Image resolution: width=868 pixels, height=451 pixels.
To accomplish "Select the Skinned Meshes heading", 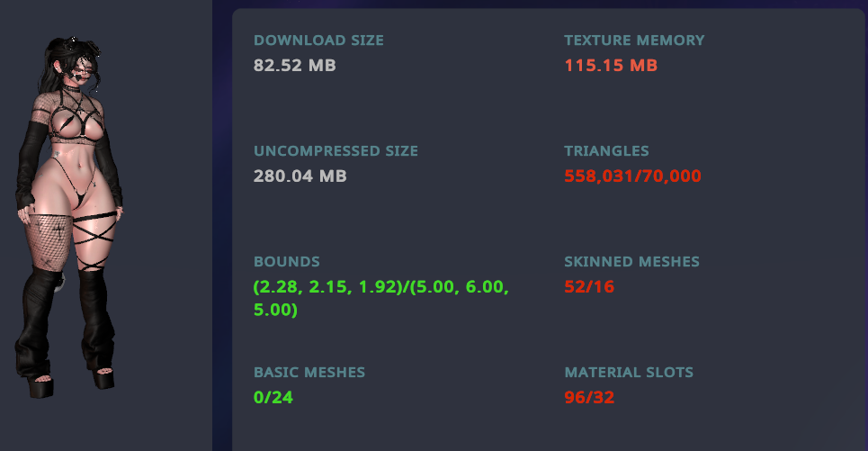I will click(632, 262).
